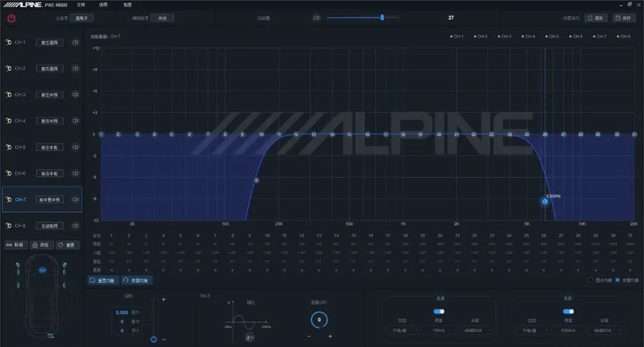
Task: Toggle mute for channel CH-3
Action: 75,94
